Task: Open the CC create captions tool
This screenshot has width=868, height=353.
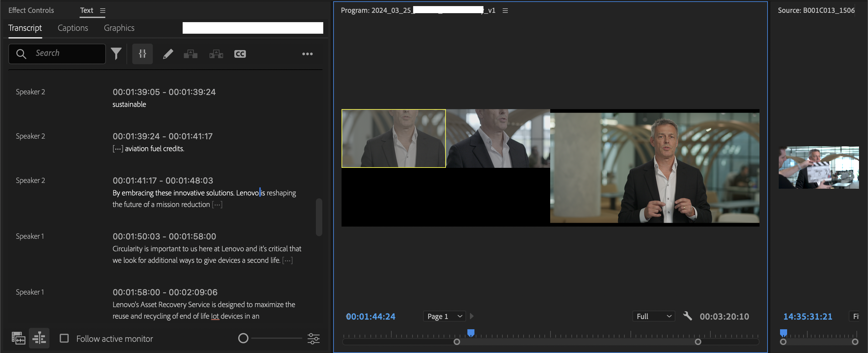Action: click(239, 54)
